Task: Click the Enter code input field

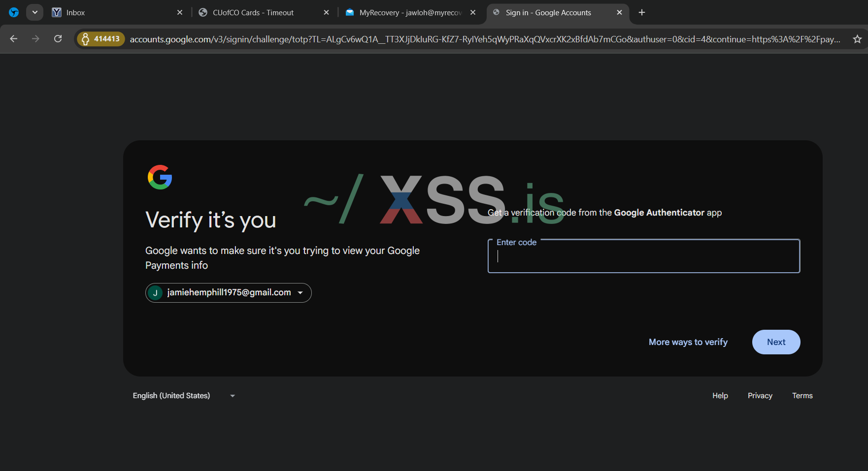Action: [x=644, y=256]
